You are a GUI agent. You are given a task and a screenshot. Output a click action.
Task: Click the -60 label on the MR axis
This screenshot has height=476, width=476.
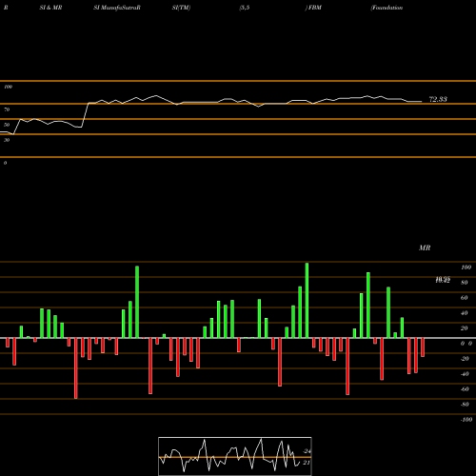tap(465, 389)
